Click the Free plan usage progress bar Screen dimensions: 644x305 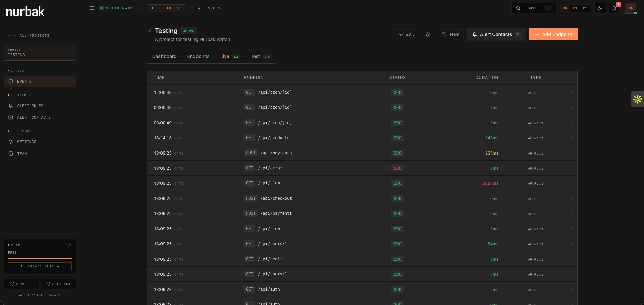point(40,258)
